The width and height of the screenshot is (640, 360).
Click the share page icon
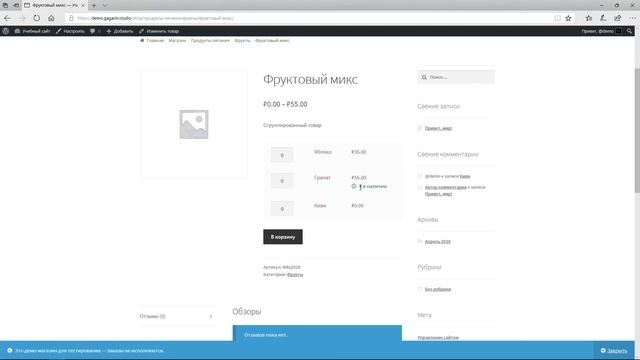pyautogui.click(x=618, y=18)
